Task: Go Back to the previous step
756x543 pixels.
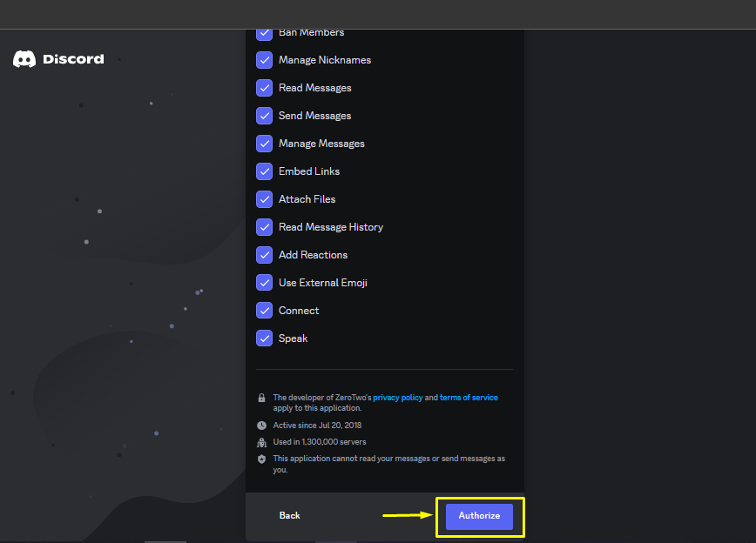Action: pyautogui.click(x=290, y=515)
